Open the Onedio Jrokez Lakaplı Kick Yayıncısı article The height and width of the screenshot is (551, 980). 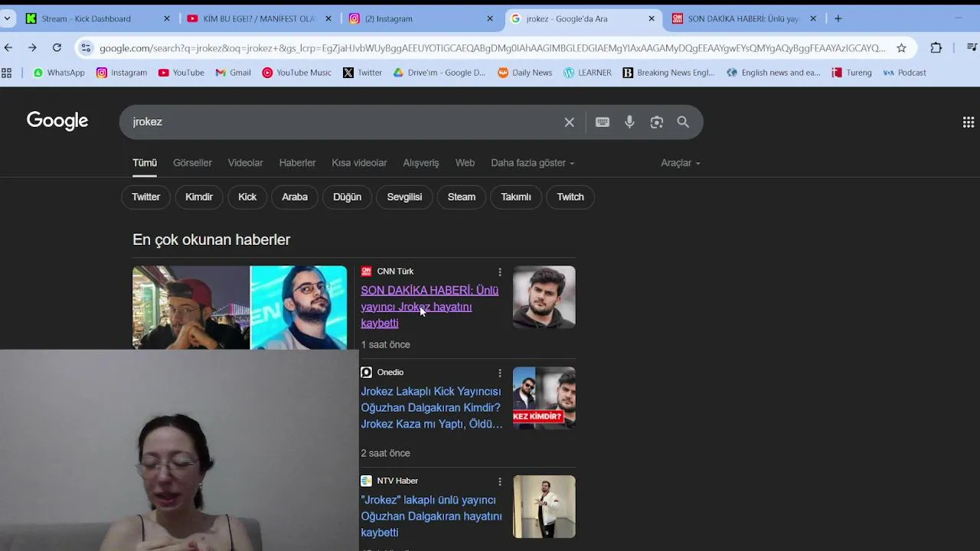click(432, 407)
